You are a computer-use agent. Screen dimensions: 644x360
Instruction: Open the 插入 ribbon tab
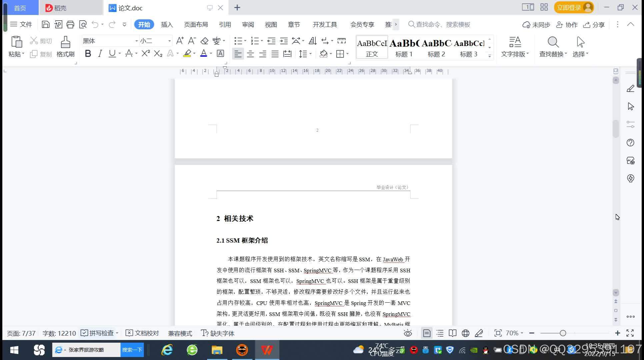point(167,25)
